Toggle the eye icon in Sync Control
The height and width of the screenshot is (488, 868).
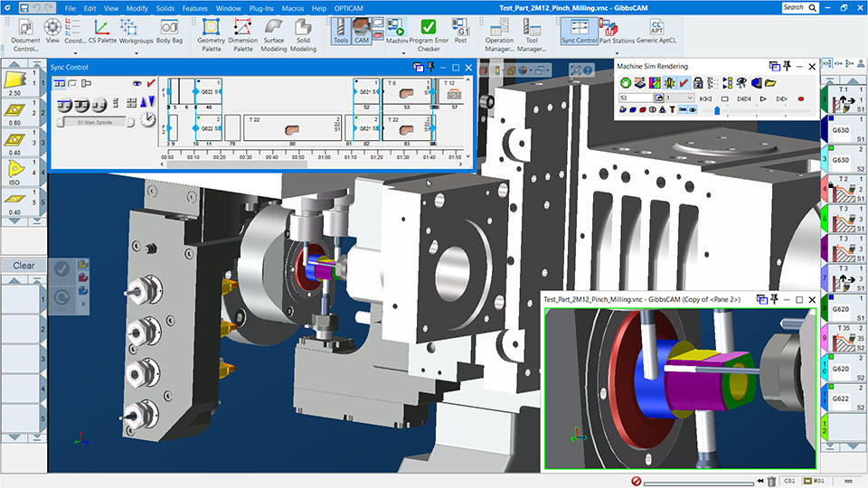tap(137, 83)
